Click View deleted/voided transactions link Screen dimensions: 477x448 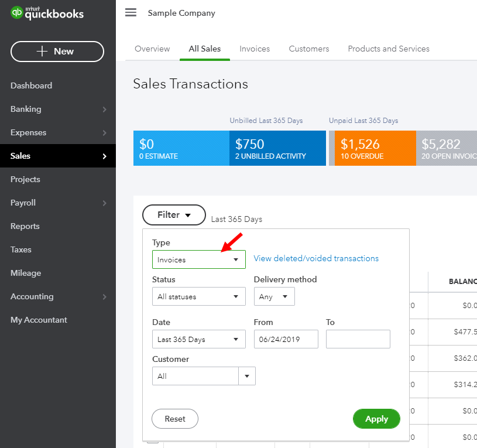pos(316,258)
